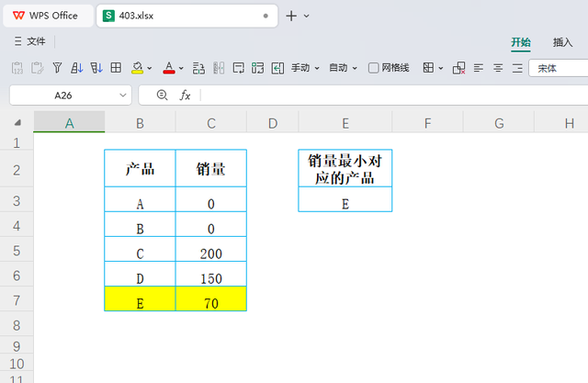Click the freeze panes arrow icon
The width and height of the screenshot is (588, 383).
point(277,68)
